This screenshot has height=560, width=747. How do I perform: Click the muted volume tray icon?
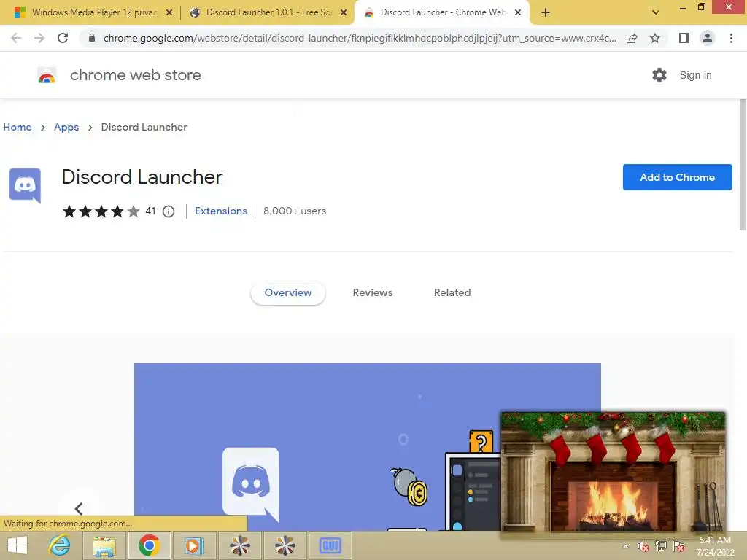(x=643, y=546)
